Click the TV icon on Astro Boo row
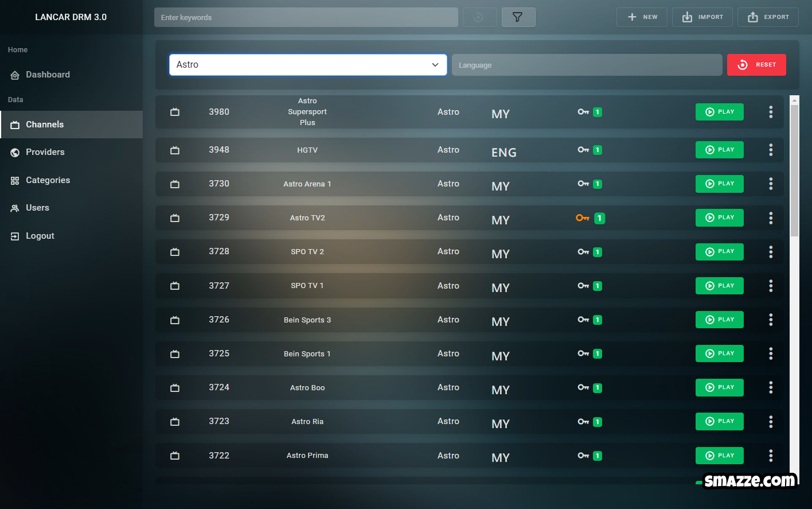This screenshot has height=509, width=812. 175,387
